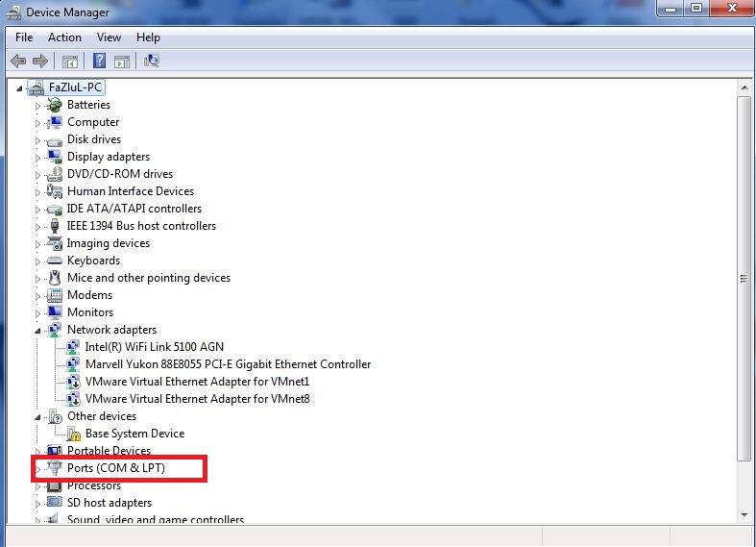Select IEEE 1394 Bus host controllers label
This screenshot has width=756, height=547.
pos(141,226)
